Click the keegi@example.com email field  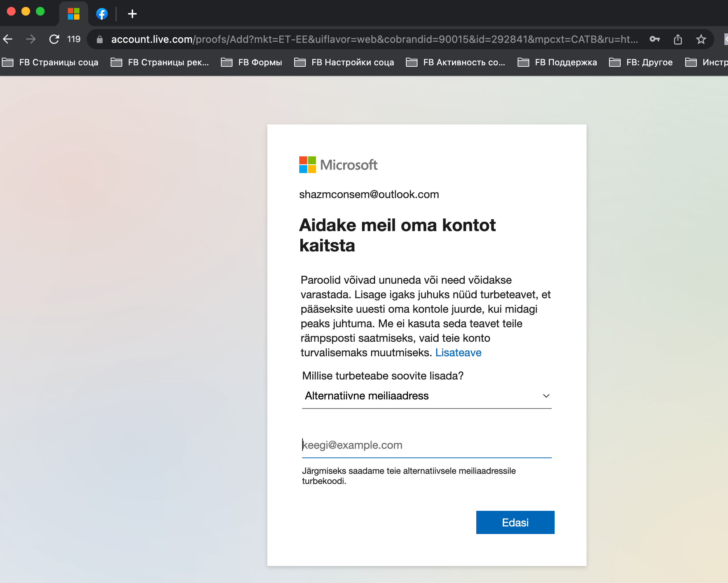pos(427,445)
